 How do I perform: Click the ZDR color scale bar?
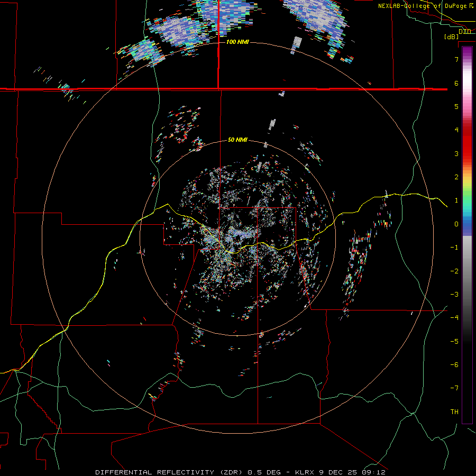pyautogui.click(x=467, y=235)
